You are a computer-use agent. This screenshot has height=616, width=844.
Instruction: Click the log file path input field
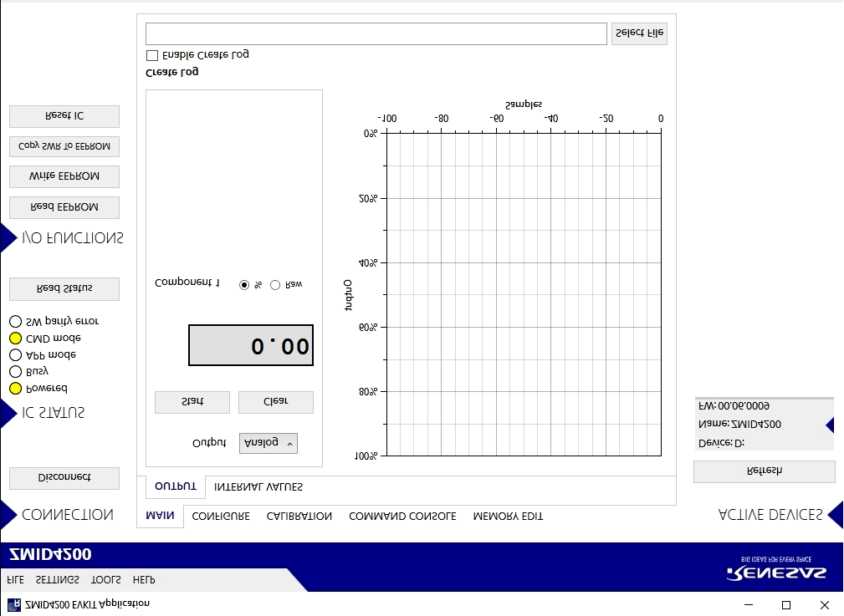376,33
